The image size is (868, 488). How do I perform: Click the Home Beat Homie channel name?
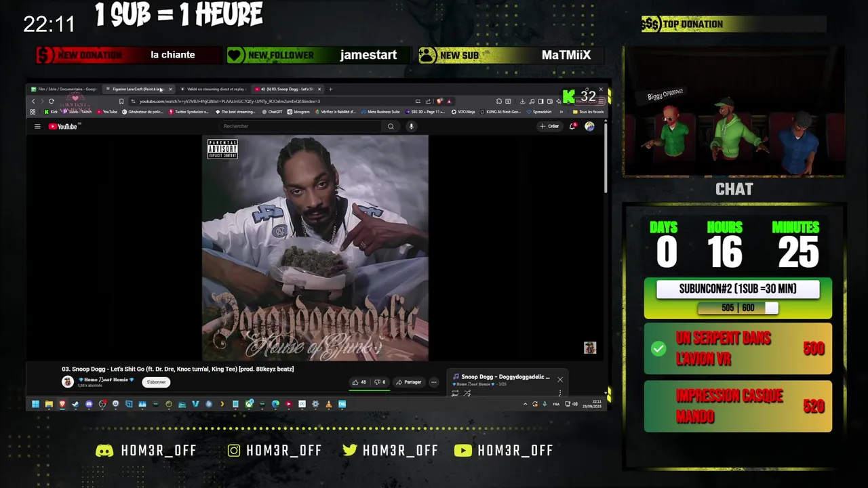106,380
